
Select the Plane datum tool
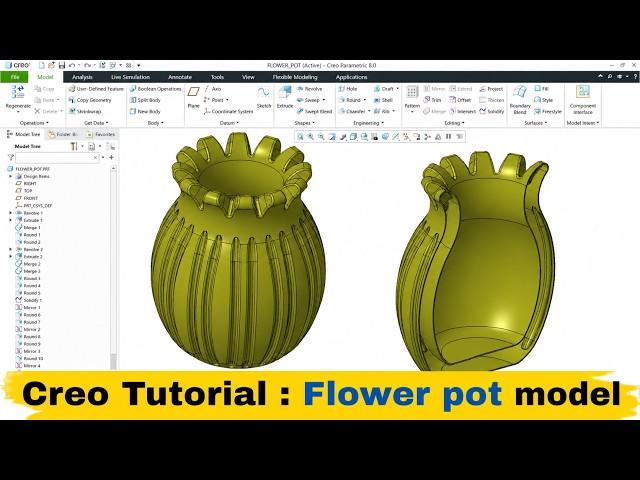point(193,97)
